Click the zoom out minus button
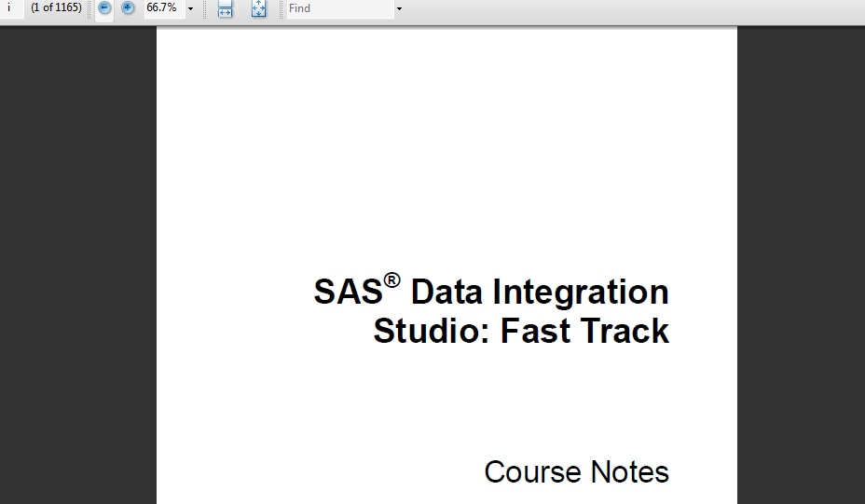 point(104,7)
